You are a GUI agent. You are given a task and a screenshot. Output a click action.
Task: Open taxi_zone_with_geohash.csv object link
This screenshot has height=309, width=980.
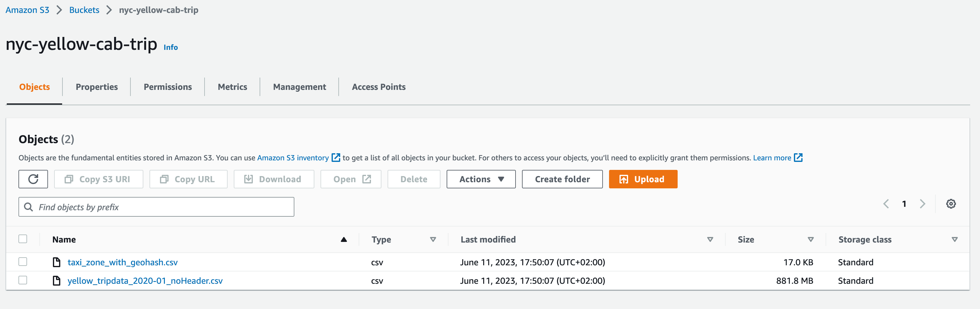coord(122,262)
